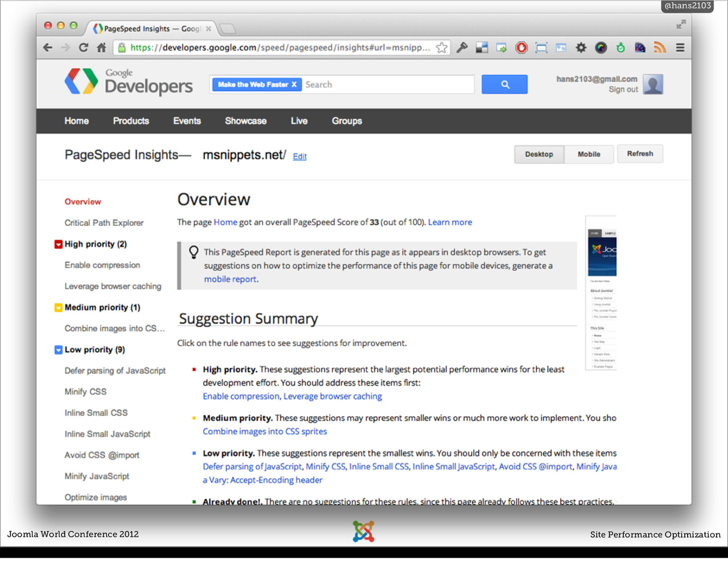Click the red circular extension icon
Screen dimensions: 728x561
click(x=521, y=47)
